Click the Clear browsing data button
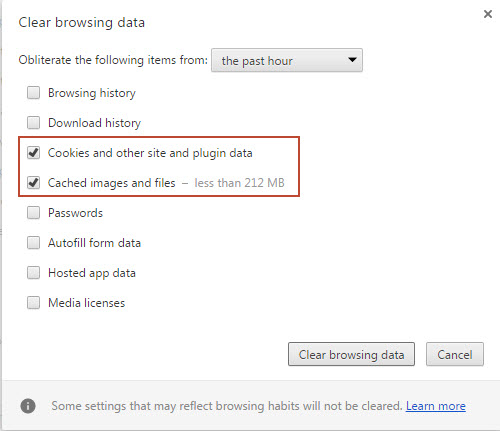 351,354
